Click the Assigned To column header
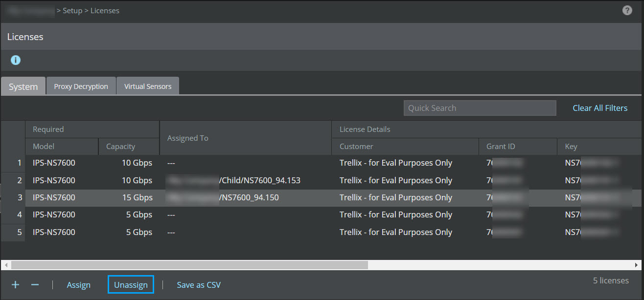The height and width of the screenshot is (300, 644). click(246, 138)
